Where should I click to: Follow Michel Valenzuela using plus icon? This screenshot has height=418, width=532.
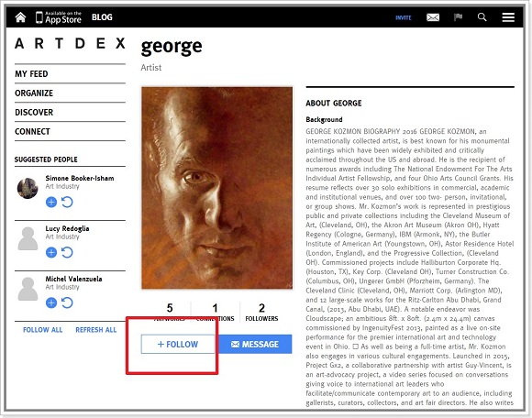coord(51,302)
